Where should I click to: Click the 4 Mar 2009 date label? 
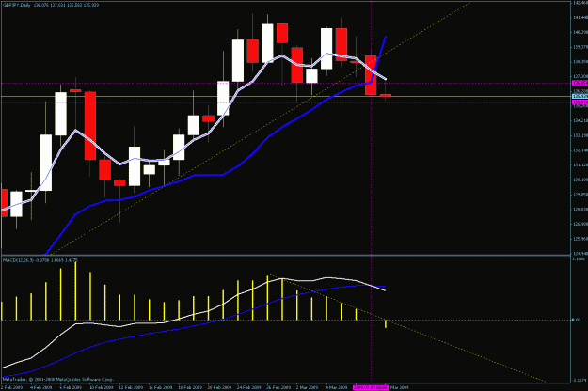coord(337,387)
